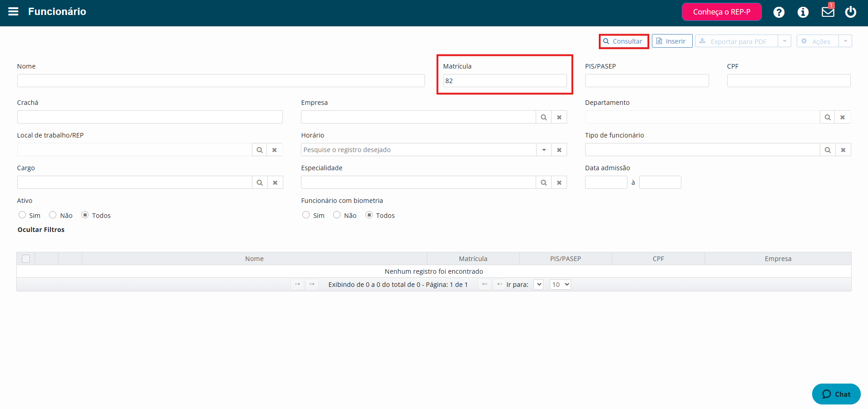
Task: Focus the Especialidade lookup input field
Action: click(x=419, y=182)
